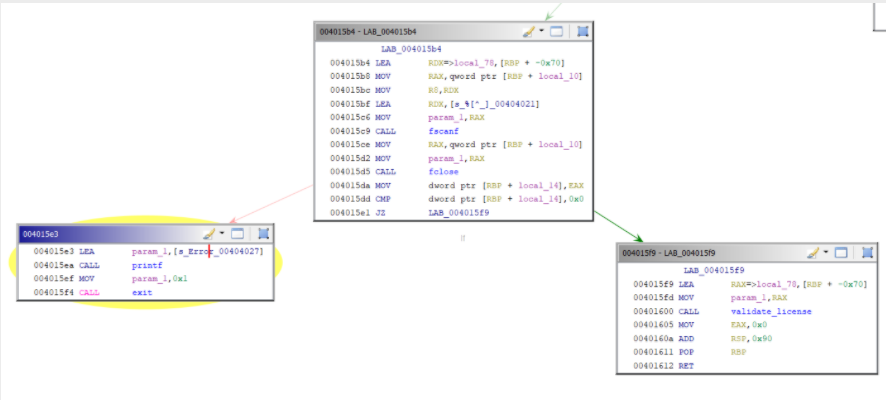Viewport: 886px width, 400px height.
Task: Click the window view icon in block LAB_004015b4
Action: click(x=558, y=31)
